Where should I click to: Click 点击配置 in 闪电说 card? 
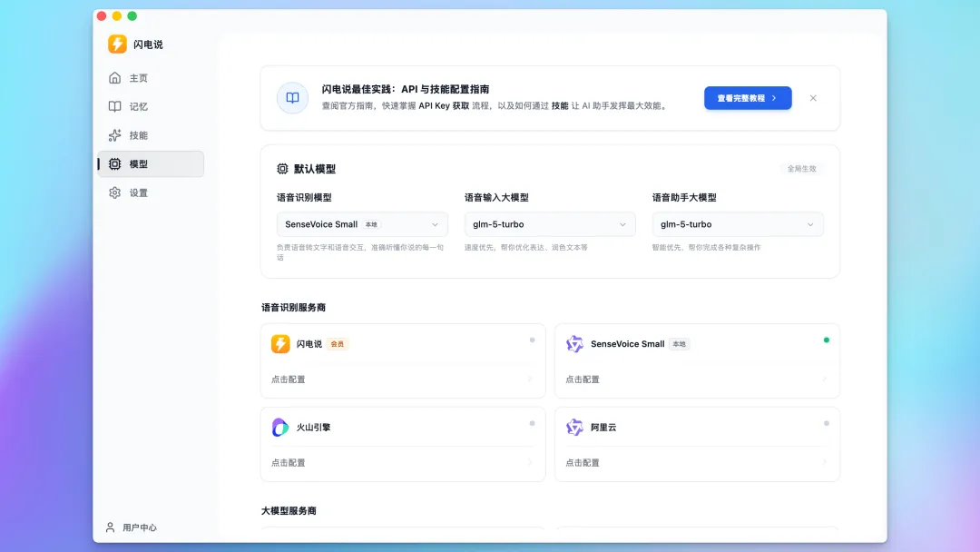pos(289,379)
